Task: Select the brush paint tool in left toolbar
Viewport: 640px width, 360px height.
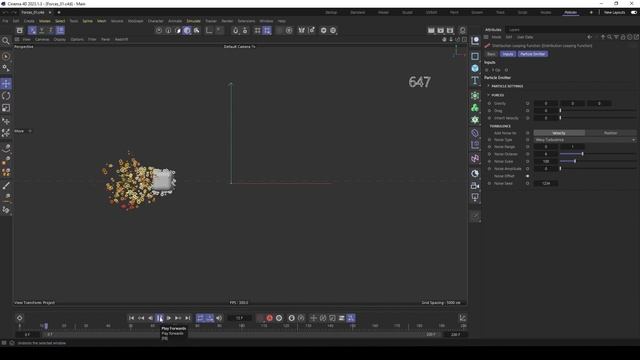Action: click(6, 186)
